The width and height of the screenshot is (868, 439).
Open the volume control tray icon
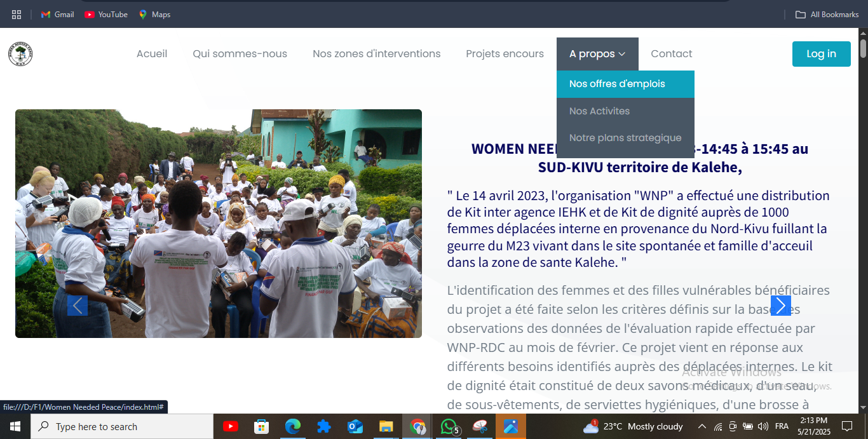[x=763, y=426]
